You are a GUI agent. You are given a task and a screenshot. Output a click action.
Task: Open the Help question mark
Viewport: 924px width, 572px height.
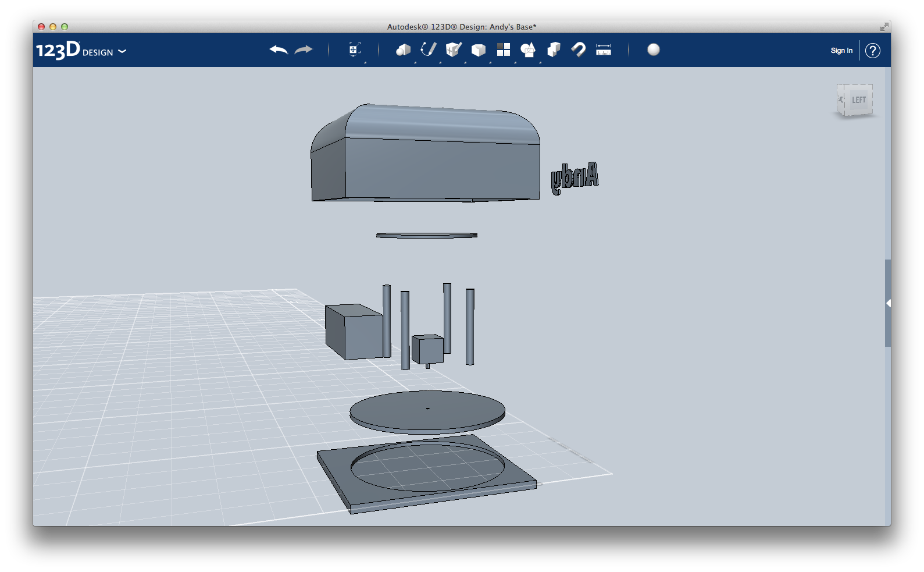tap(873, 51)
